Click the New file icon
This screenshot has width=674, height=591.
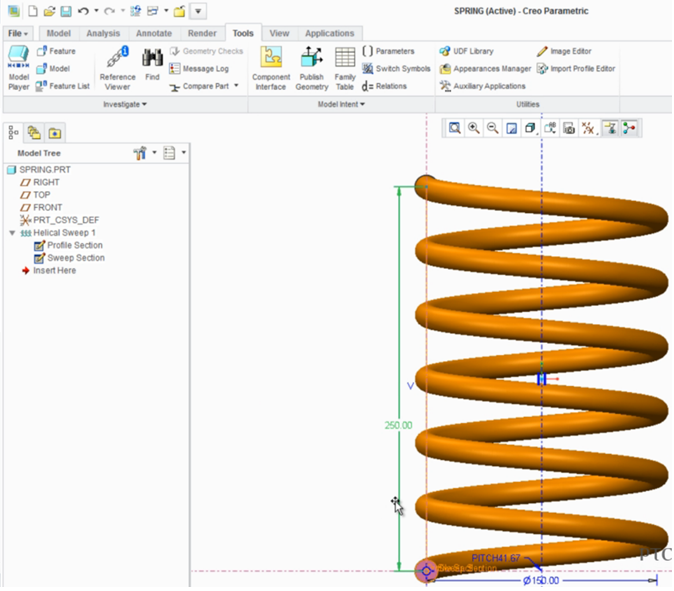tap(33, 11)
